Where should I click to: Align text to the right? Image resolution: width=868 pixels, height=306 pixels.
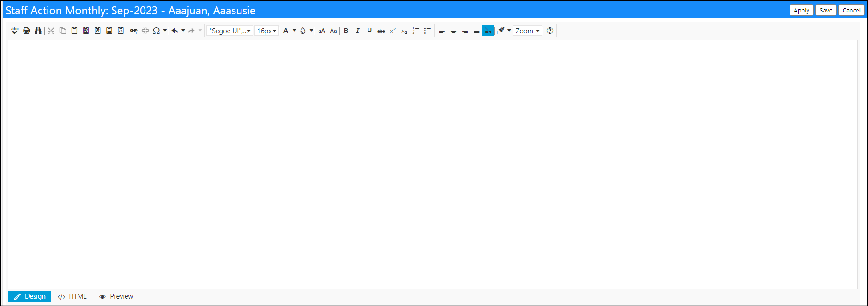pos(465,31)
